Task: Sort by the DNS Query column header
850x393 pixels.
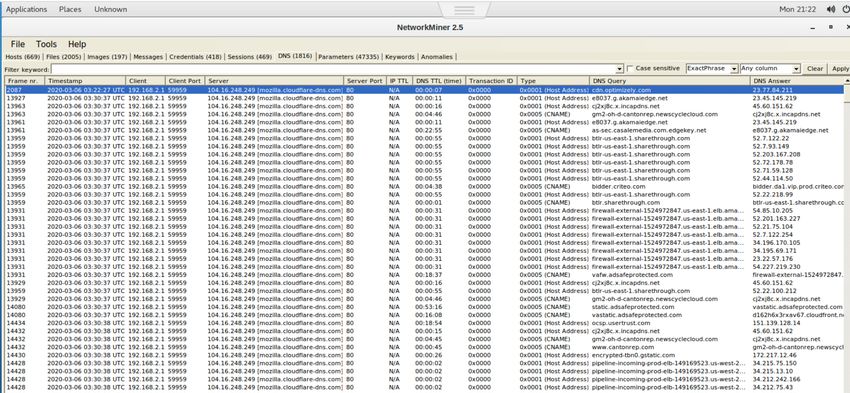Action: click(669, 81)
